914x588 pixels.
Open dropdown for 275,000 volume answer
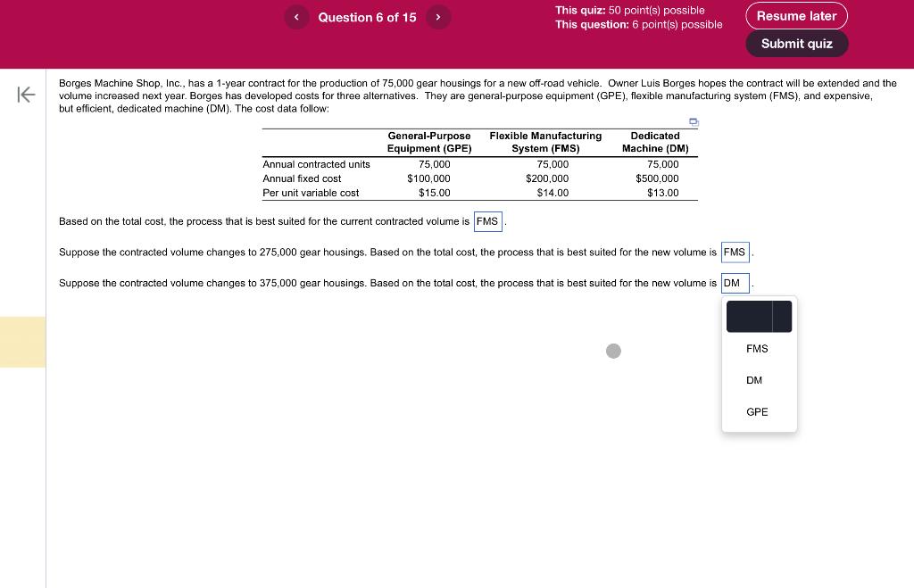pos(735,253)
